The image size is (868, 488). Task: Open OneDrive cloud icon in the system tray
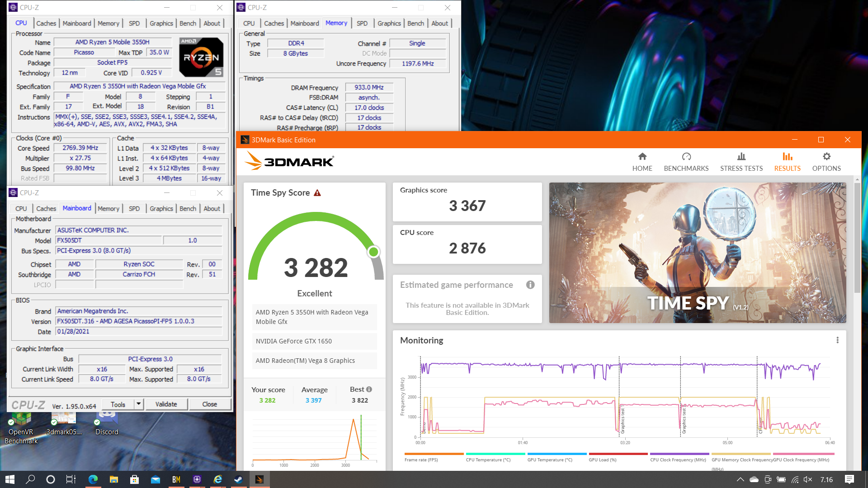(754, 479)
